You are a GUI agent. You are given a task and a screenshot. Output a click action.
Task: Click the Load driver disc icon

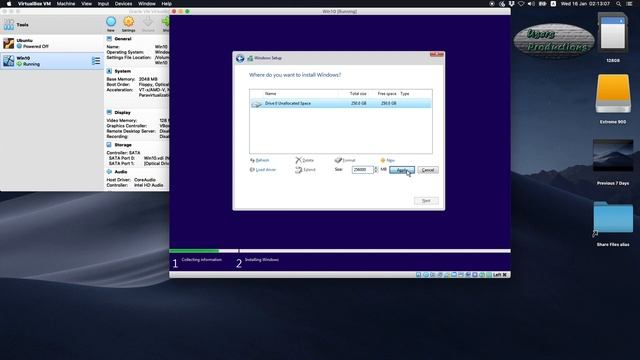252,170
